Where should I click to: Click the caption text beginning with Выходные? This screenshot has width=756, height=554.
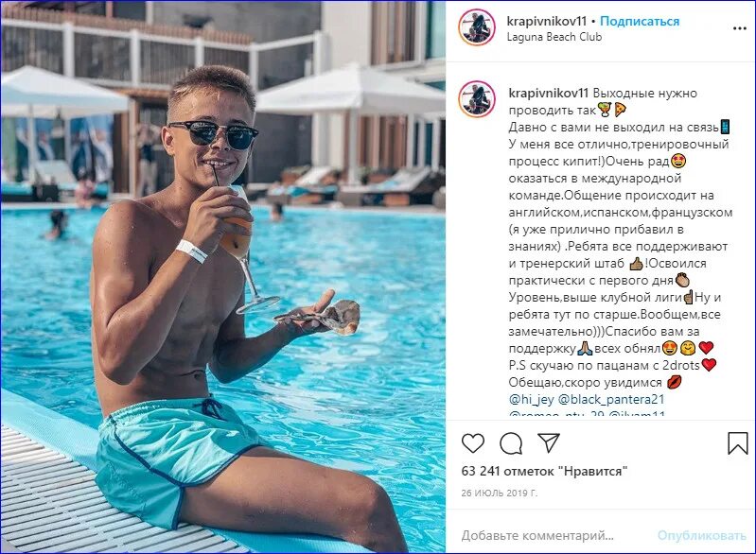pyautogui.click(x=621, y=237)
